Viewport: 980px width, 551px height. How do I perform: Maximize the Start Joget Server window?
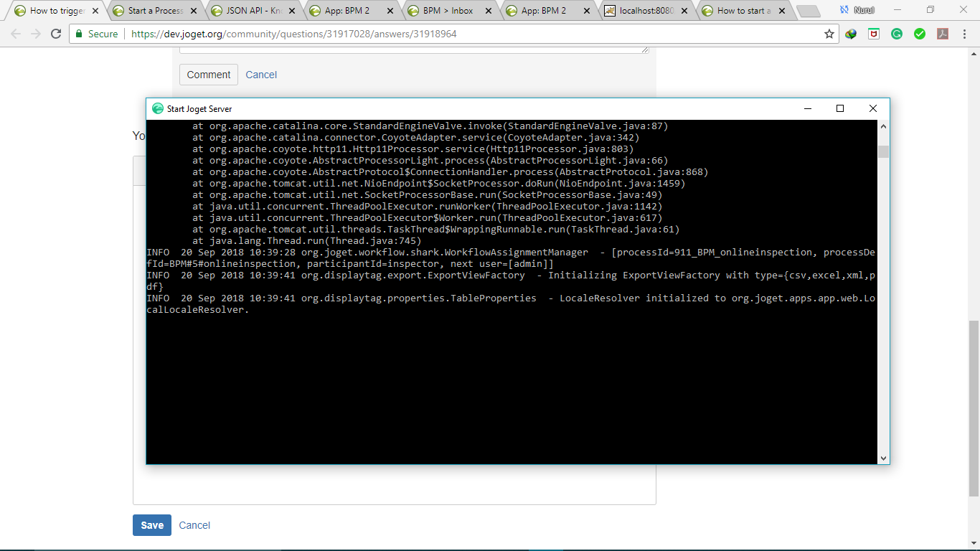click(840, 108)
